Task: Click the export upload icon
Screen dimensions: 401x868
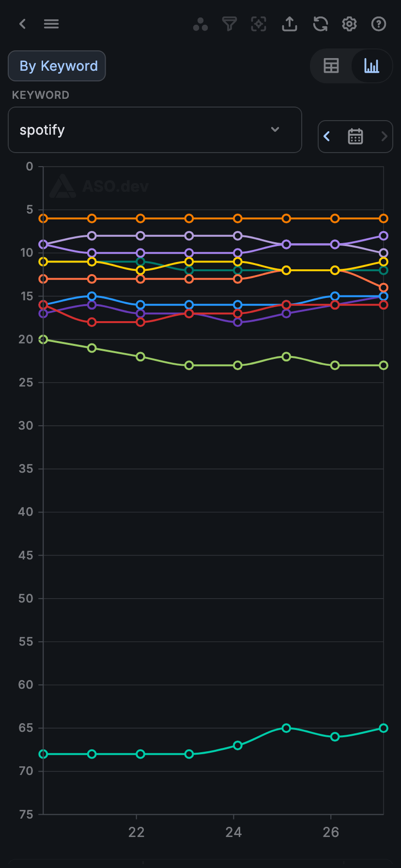Action: (x=290, y=24)
